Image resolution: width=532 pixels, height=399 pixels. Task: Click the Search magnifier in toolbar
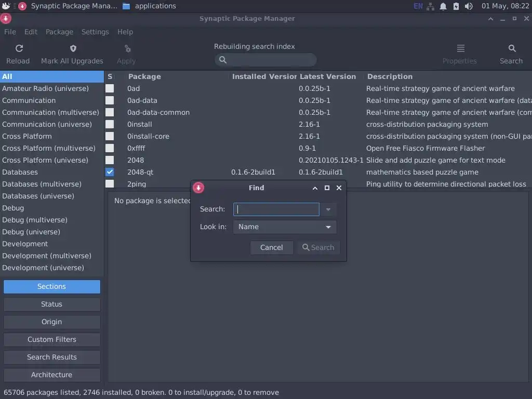coord(512,48)
